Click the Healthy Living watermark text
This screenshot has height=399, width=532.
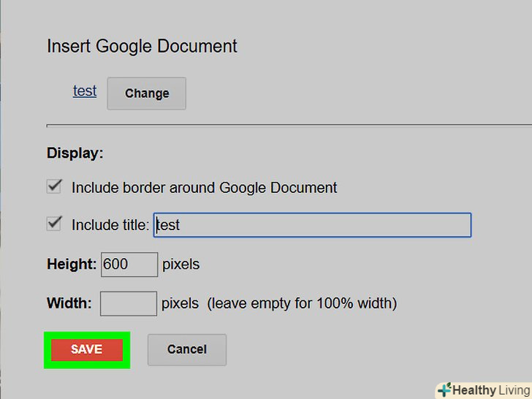click(490, 390)
